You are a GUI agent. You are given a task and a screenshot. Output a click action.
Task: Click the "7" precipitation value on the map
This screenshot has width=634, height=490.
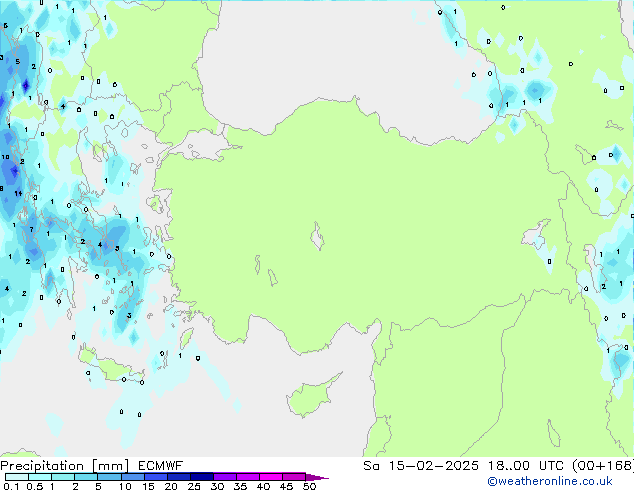(x=32, y=230)
